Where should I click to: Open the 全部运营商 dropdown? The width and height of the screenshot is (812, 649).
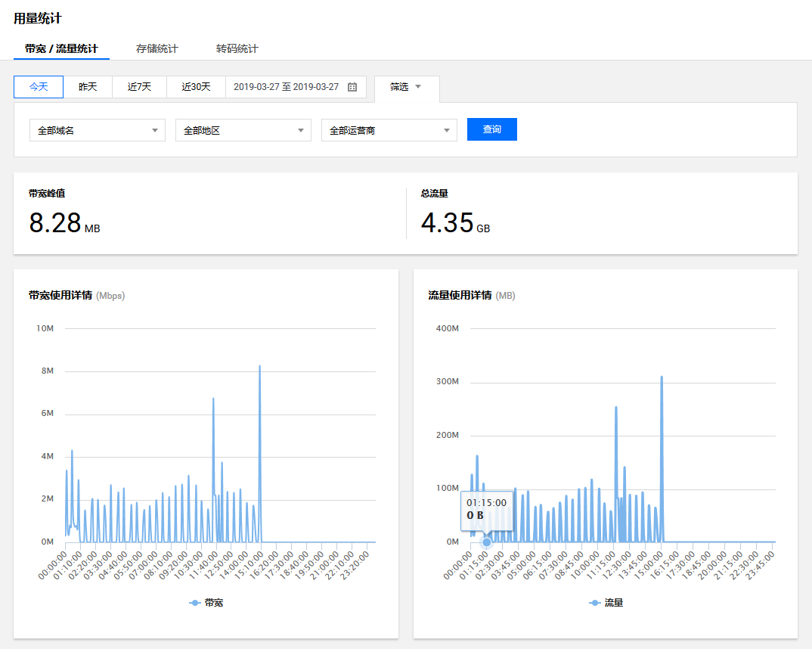click(389, 131)
